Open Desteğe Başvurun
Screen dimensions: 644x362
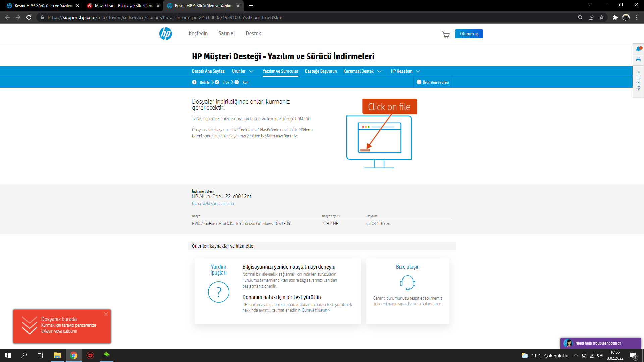point(321,71)
